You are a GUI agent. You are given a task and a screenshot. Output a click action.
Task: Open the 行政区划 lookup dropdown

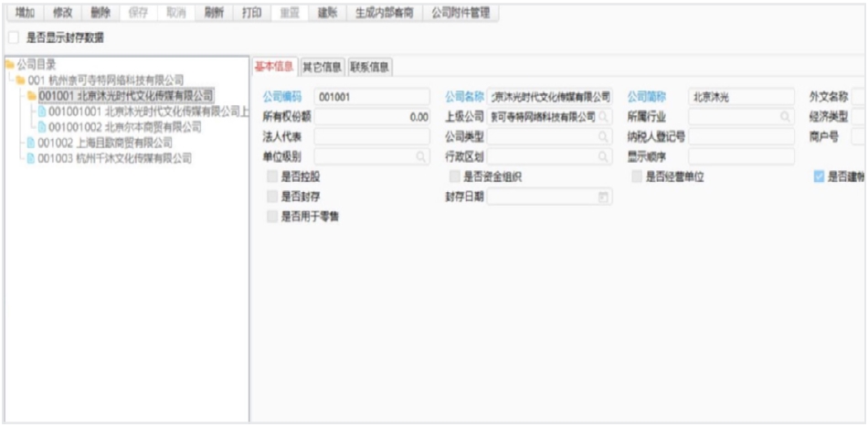[x=604, y=157]
